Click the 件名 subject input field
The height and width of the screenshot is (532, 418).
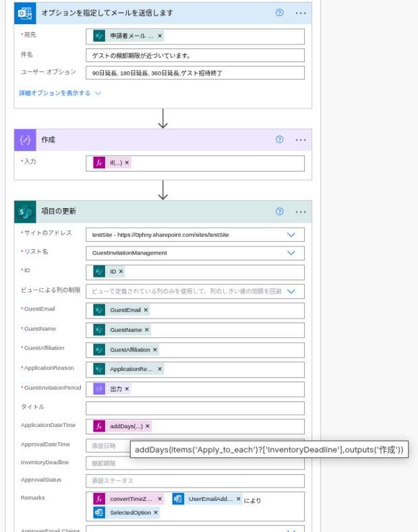tap(195, 55)
